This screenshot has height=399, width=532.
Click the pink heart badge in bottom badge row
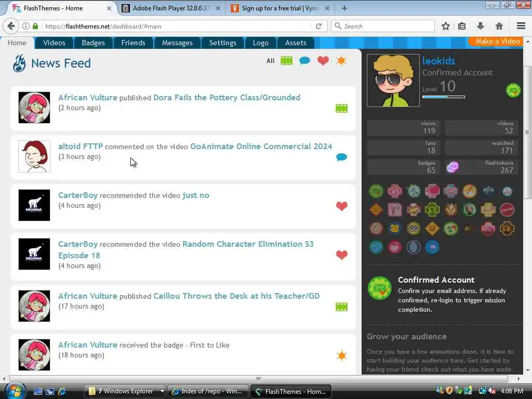click(x=395, y=247)
